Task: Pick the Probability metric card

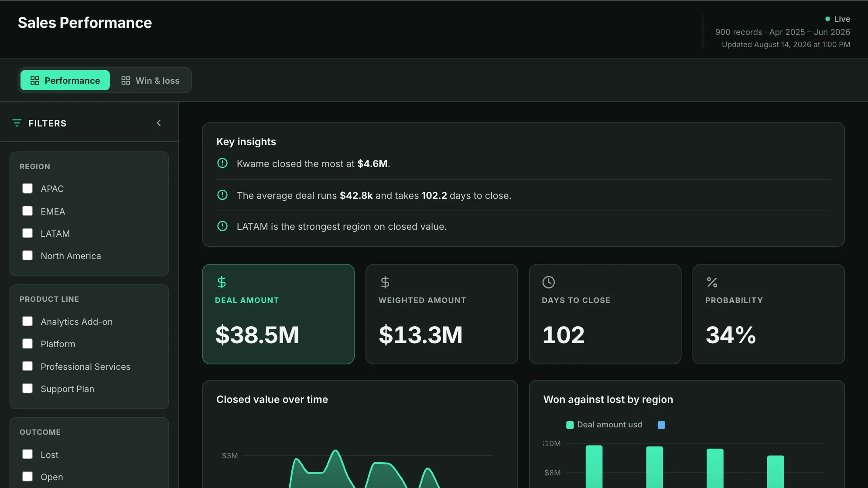Action: (x=769, y=314)
